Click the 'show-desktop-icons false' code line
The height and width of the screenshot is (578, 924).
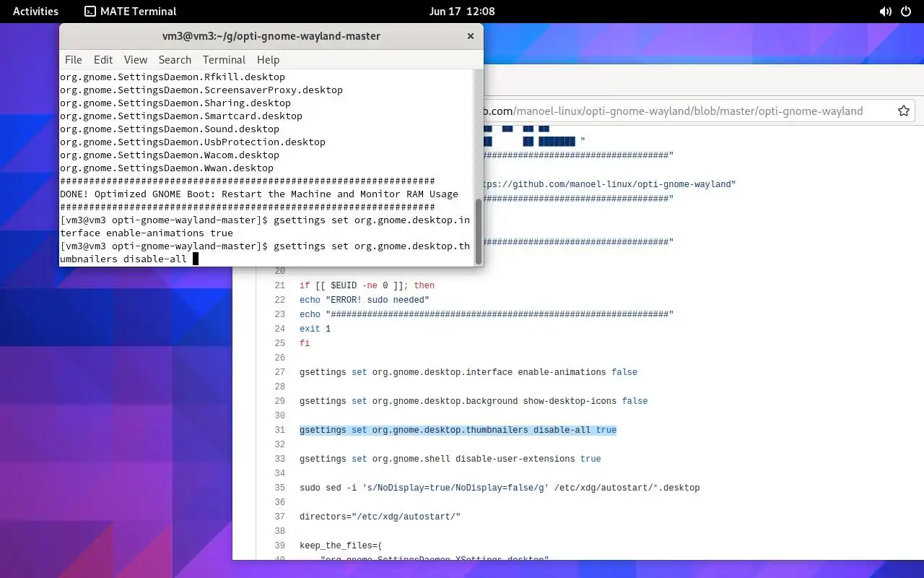pos(474,401)
